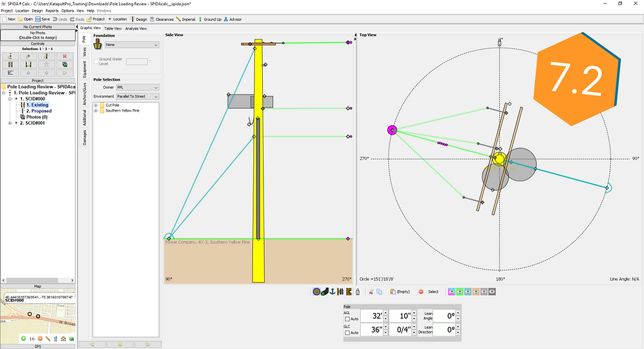Viewport: 644px width, 349px height.
Task: Click the map zoom-out orange minus icon
Action: [x=40, y=338]
